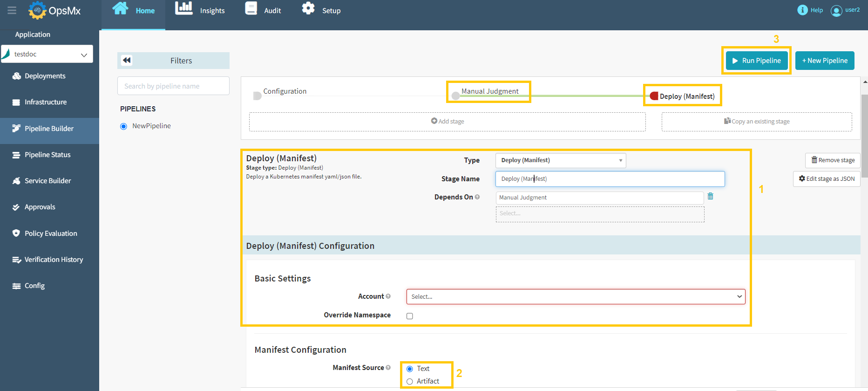Delete the Manual Judgment dependency with trash icon
Image resolution: width=868 pixels, height=391 pixels.
[x=710, y=196]
